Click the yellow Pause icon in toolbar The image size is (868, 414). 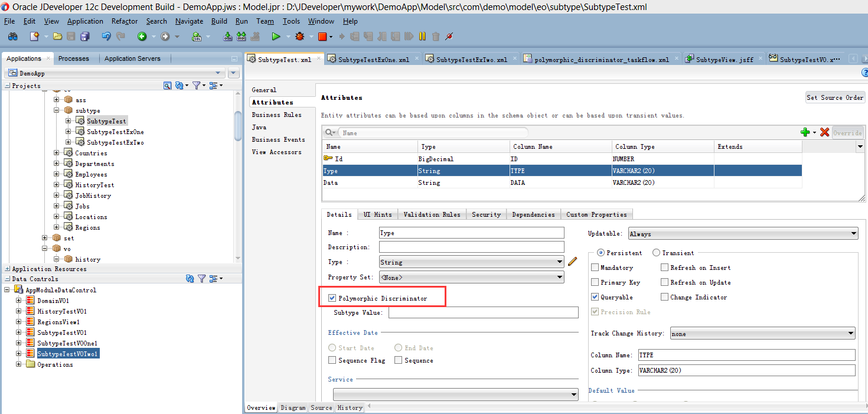pyautogui.click(x=422, y=37)
